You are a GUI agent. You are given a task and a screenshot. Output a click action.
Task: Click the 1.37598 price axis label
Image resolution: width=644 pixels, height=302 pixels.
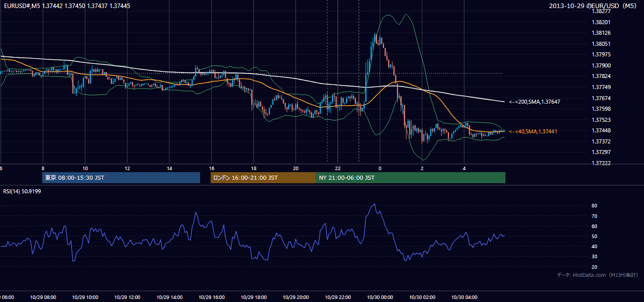(602, 109)
